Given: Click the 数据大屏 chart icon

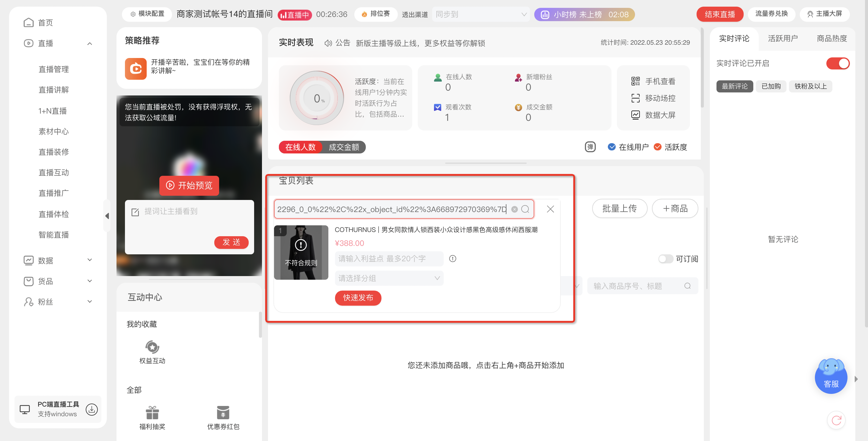Looking at the screenshot, I should pos(635,115).
